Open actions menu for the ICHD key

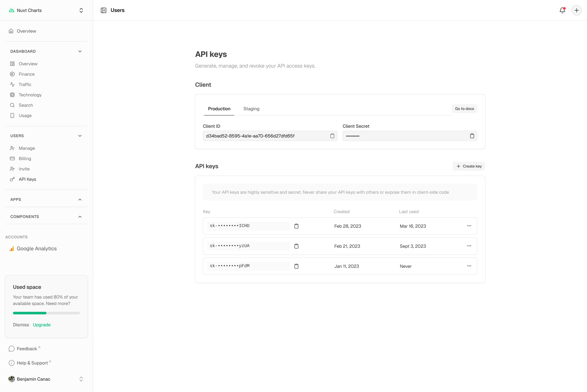(469, 226)
